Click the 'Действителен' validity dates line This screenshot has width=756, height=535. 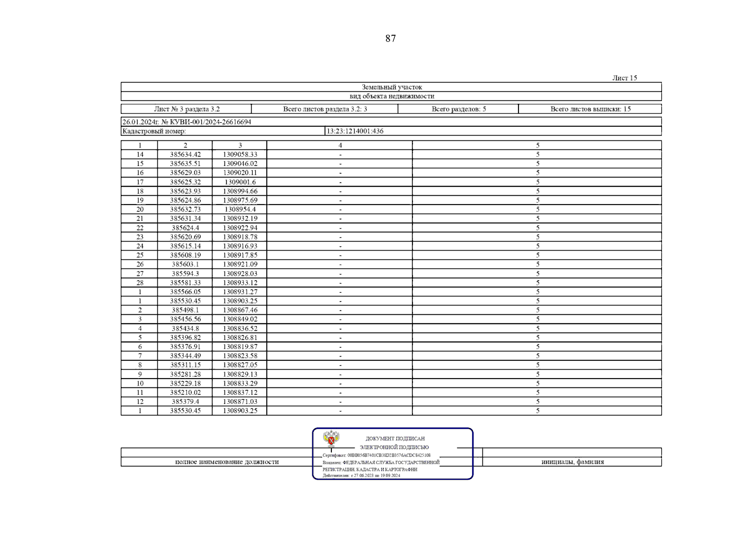tap(361, 476)
